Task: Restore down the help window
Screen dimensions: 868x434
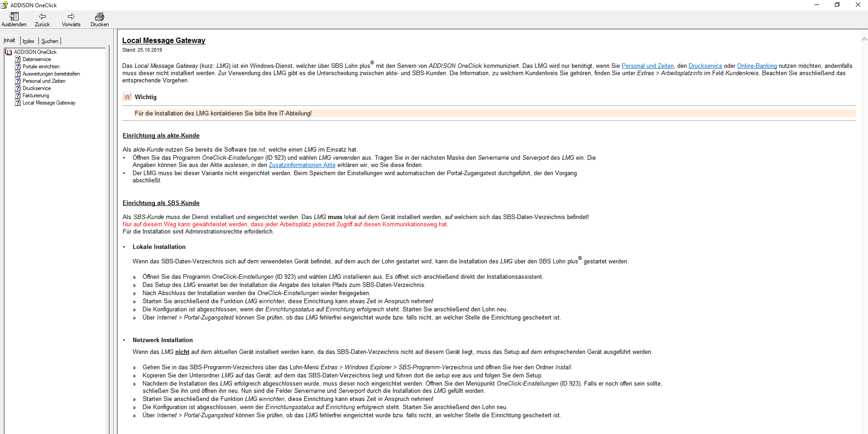Action: point(837,5)
